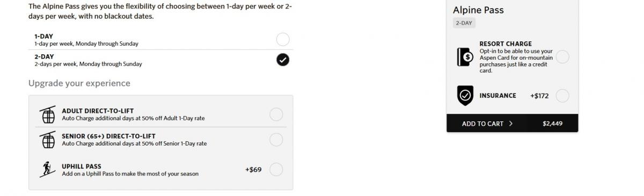This screenshot has height=196, width=644.
Task: Click the Upgrade your experience heading
Action: tap(79, 83)
